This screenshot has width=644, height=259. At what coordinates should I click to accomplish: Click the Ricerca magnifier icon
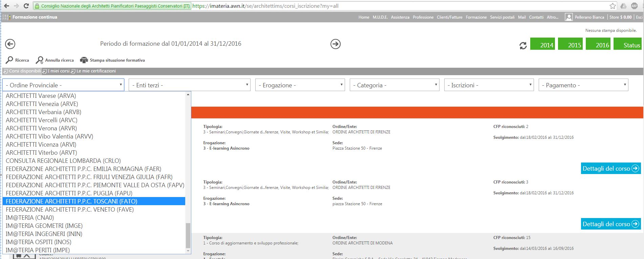pos(9,60)
